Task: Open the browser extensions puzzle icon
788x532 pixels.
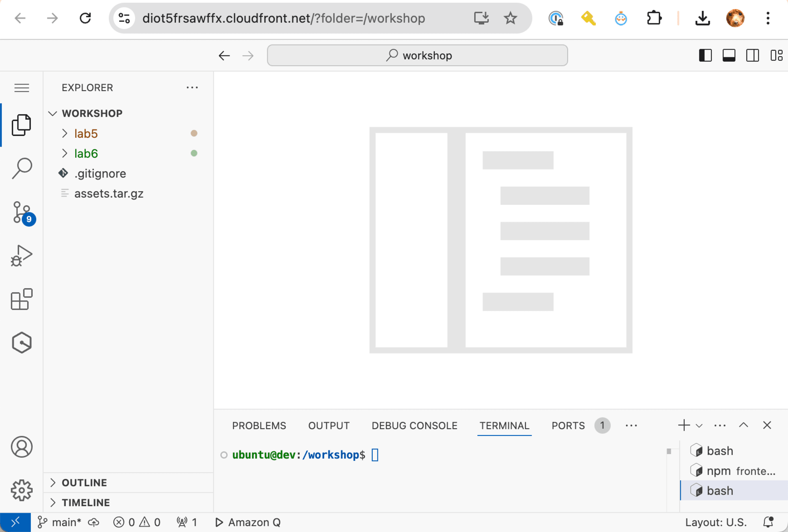Action: click(x=654, y=18)
